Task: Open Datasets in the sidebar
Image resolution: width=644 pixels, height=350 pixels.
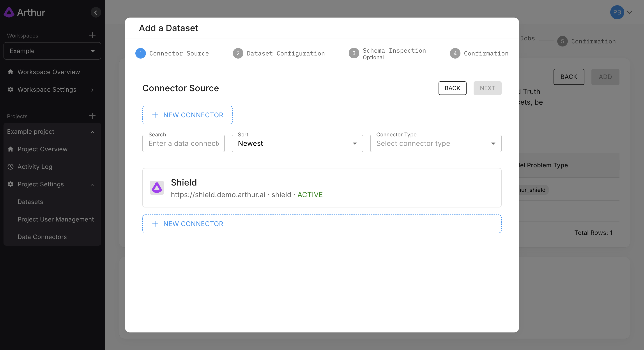Action: pyautogui.click(x=30, y=202)
